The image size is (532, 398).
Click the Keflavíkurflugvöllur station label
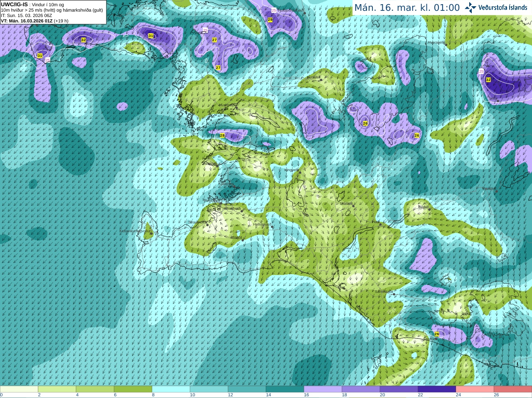(x=135, y=231)
